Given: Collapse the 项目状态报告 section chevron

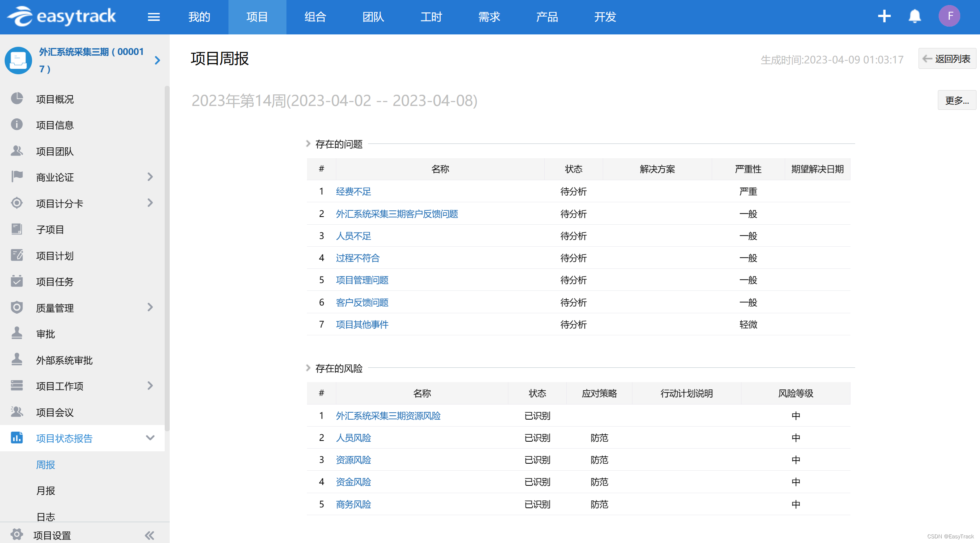Looking at the screenshot, I should (x=150, y=438).
